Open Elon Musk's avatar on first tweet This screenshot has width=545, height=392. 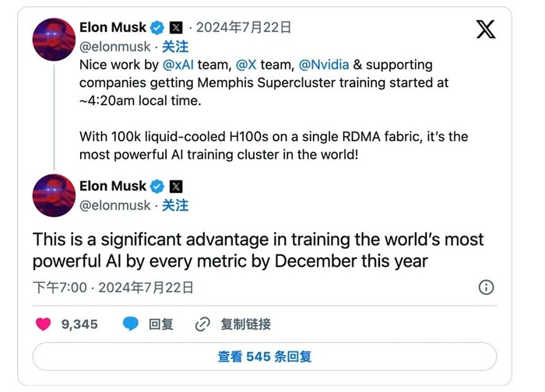click(54, 37)
